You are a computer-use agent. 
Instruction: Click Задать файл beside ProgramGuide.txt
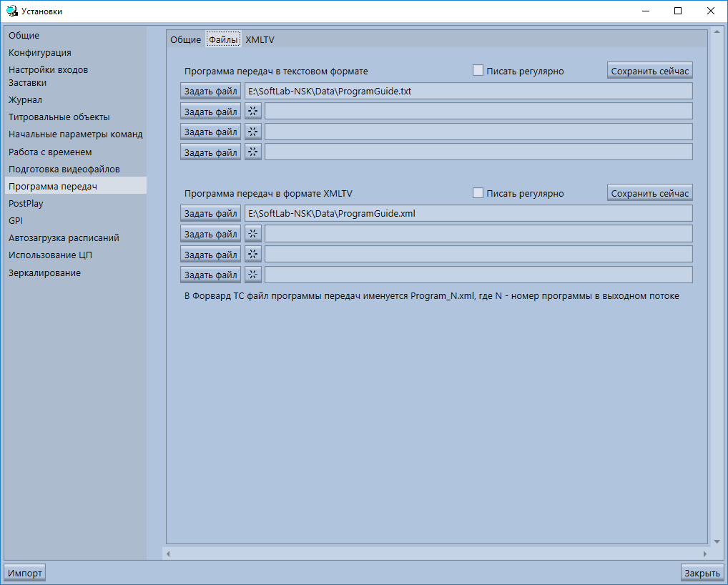[210, 91]
